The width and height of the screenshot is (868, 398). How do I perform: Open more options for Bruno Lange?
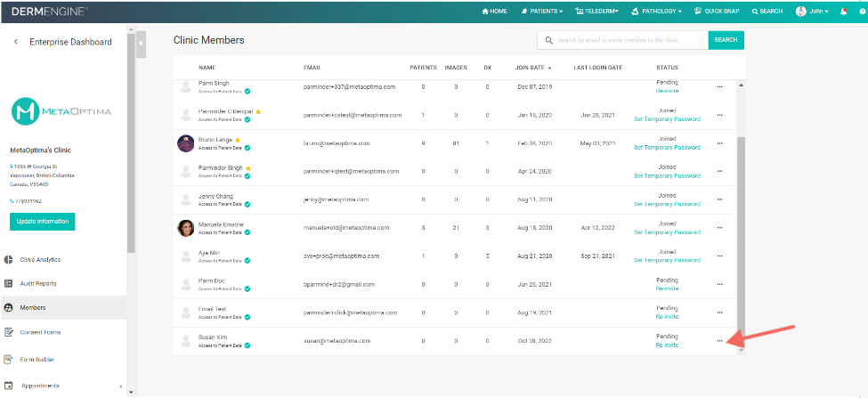pyautogui.click(x=719, y=143)
